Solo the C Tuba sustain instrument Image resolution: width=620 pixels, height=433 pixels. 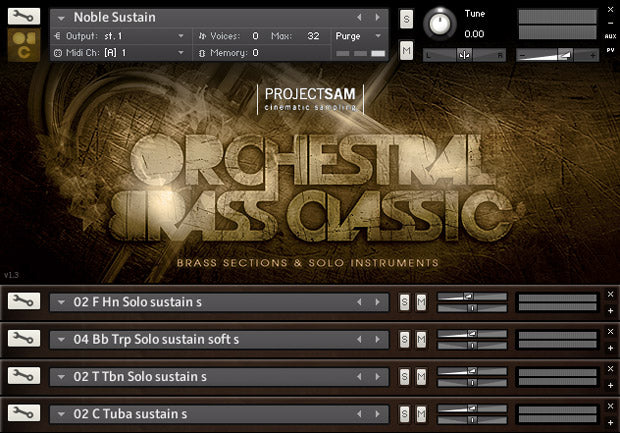(x=404, y=414)
